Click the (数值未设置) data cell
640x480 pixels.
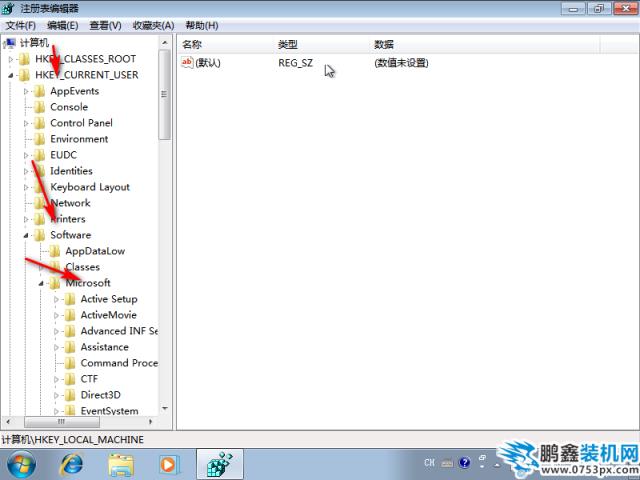401,63
